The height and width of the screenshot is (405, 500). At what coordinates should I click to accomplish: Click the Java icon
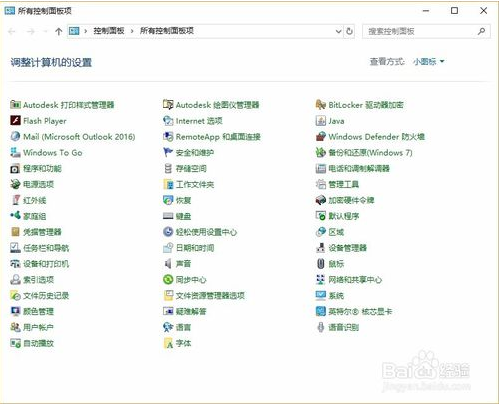pos(320,120)
